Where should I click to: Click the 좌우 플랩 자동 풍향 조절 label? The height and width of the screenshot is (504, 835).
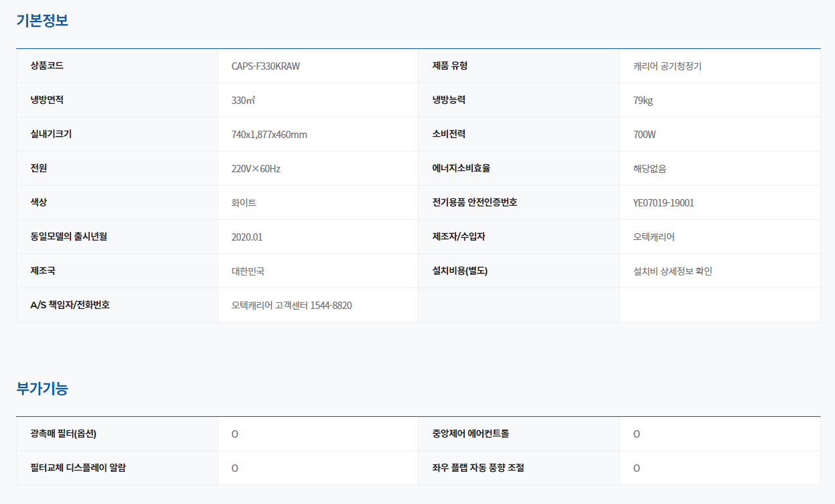478,468
